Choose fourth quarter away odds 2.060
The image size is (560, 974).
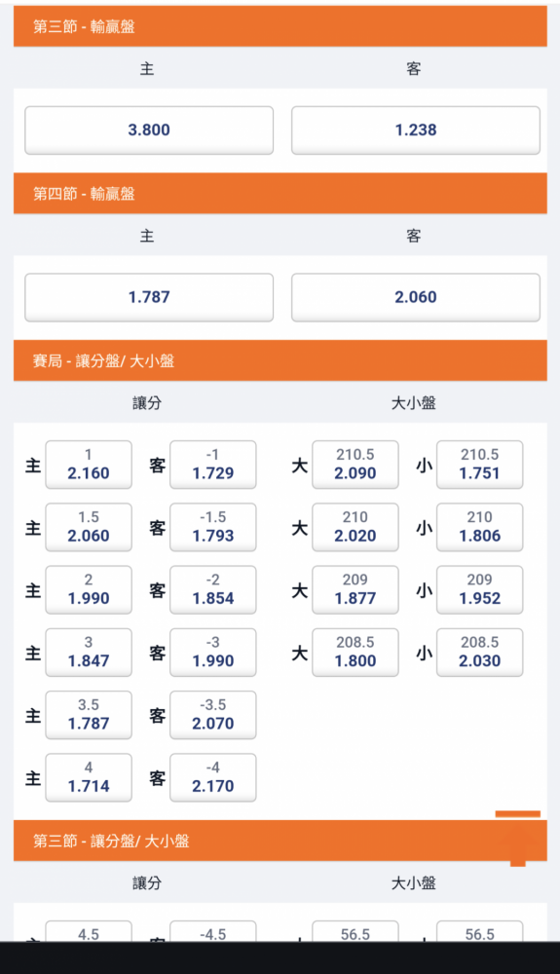[x=416, y=297]
